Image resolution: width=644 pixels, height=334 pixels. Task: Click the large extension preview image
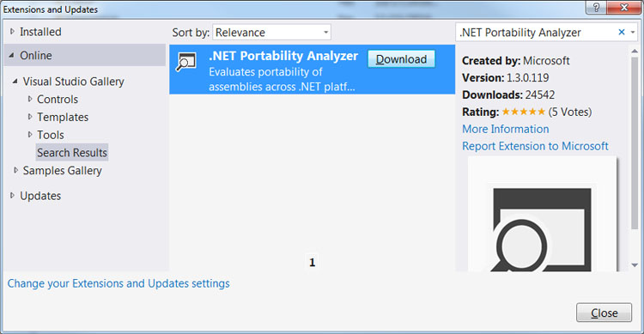coord(542,214)
